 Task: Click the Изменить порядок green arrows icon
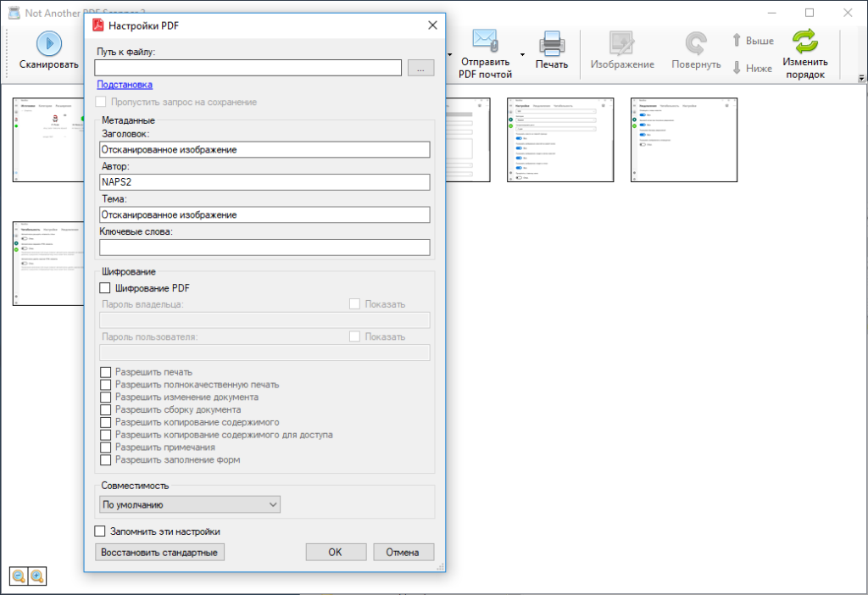click(x=804, y=41)
